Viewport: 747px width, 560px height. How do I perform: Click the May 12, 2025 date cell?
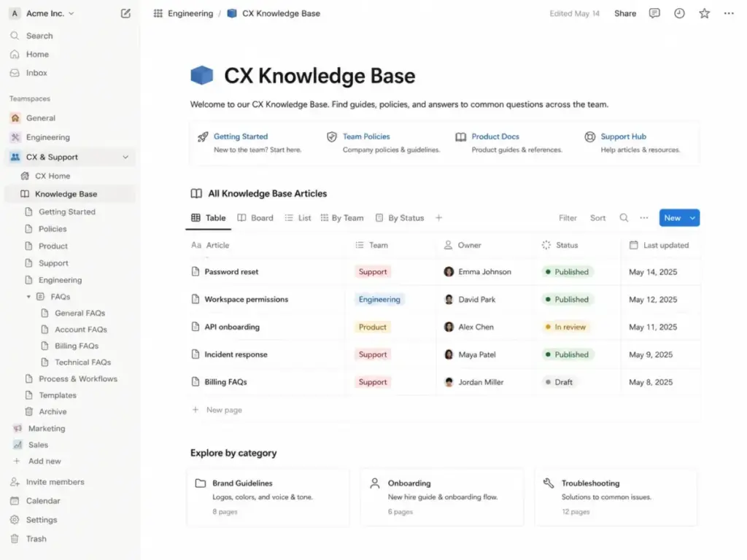pos(653,299)
